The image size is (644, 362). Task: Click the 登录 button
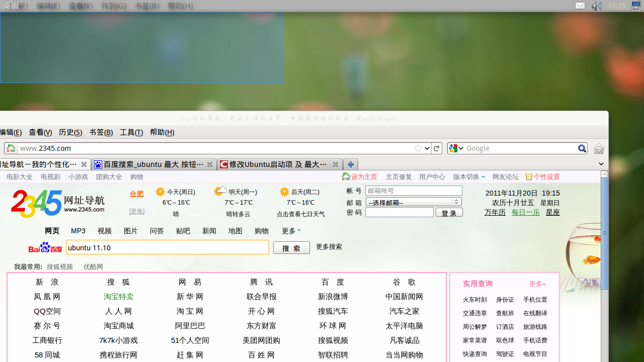point(449,213)
